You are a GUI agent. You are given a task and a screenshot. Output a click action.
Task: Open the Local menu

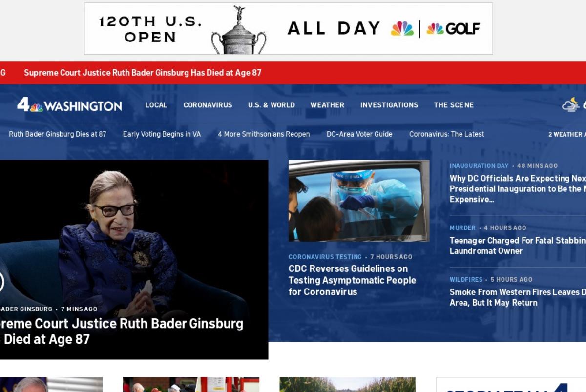(x=156, y=105)
